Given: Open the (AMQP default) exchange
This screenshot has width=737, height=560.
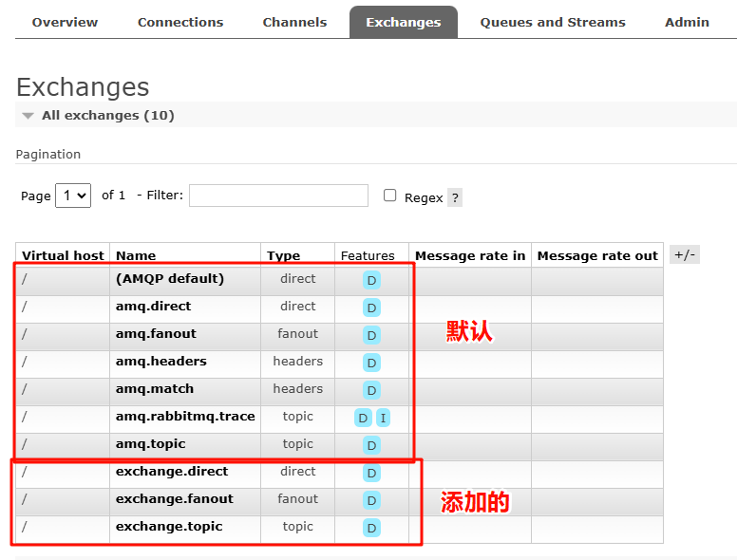Looking at the screenshot, I should click(x=170, y=279).
